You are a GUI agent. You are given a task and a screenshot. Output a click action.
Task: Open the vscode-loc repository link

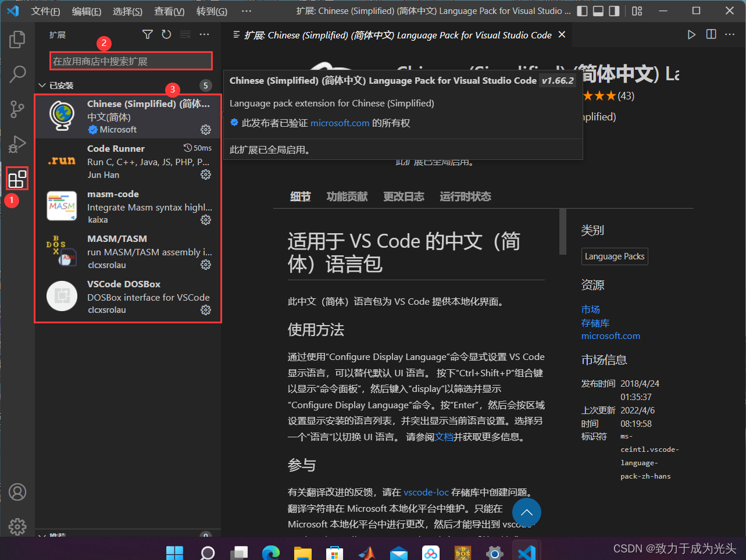point(426,492)
